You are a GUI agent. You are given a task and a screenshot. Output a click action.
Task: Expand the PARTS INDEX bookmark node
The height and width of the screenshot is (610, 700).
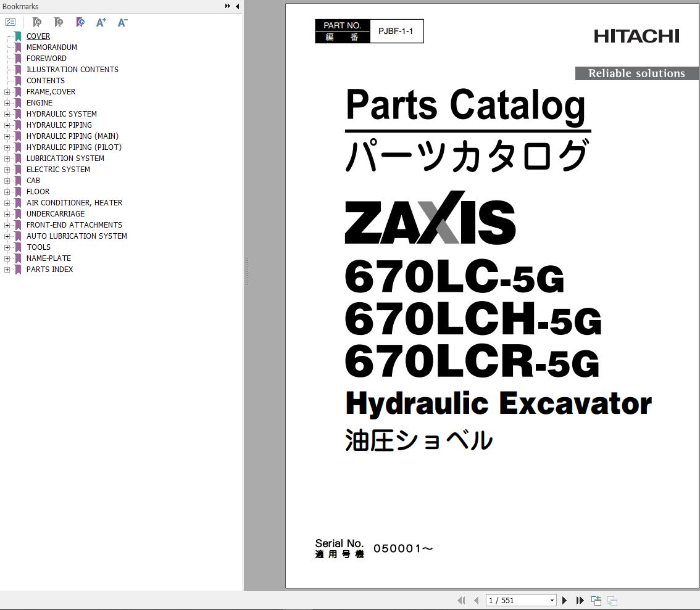pos(7,270)
